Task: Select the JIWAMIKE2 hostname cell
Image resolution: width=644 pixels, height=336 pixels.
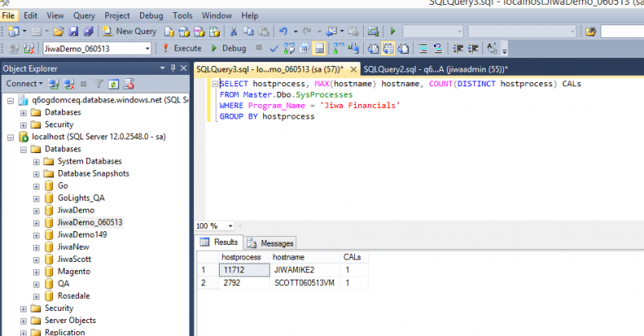Action: coord(299,271)
